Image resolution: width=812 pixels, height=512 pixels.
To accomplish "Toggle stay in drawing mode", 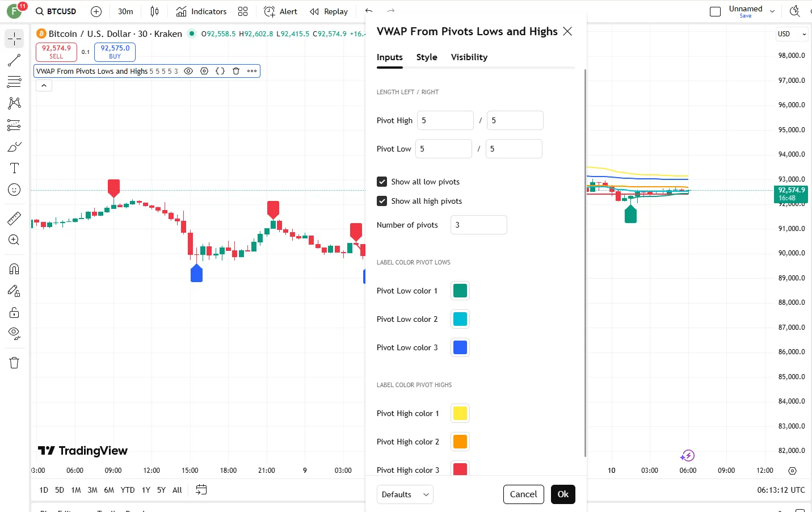I will [14, 291].
